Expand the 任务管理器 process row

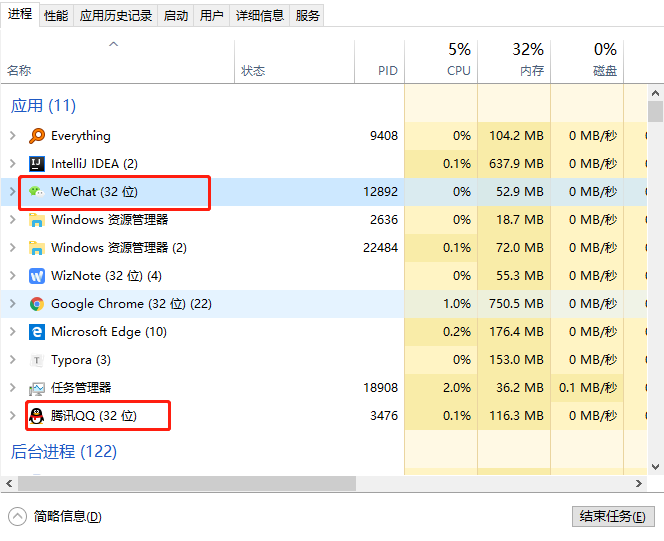(x=13, y=387)
